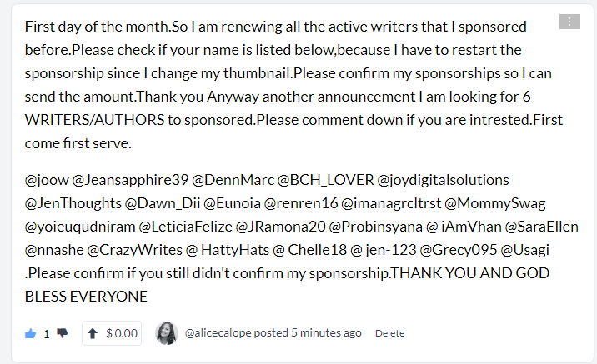Open the @alicecalope username link
Viewport: 597px width, 364px height.
tap(218, 333)
